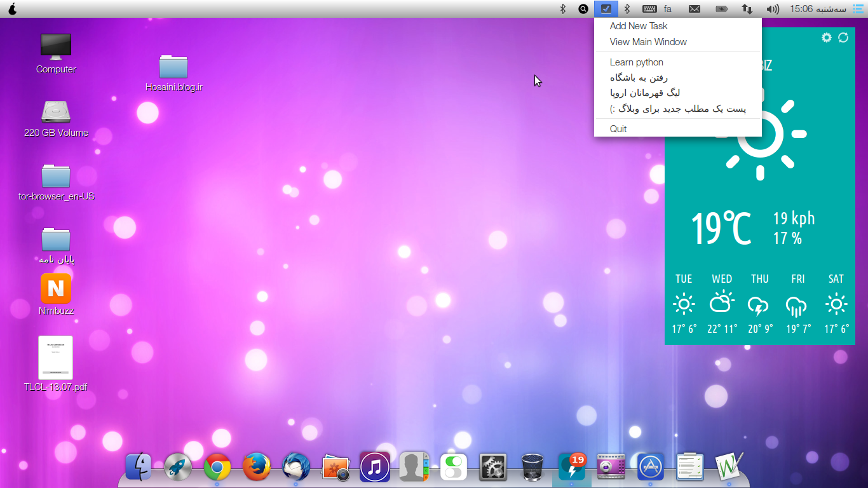Expand the fa keyboard layout indicator

668,9
